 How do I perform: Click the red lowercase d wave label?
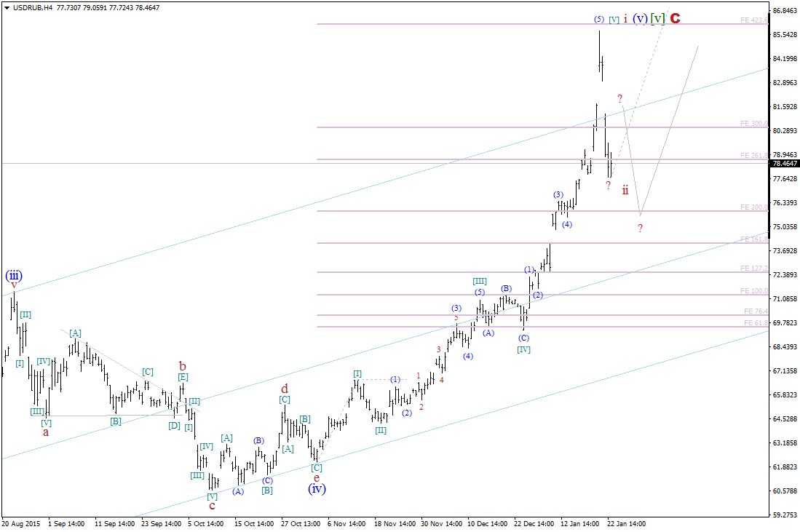[x=285, y=389]
